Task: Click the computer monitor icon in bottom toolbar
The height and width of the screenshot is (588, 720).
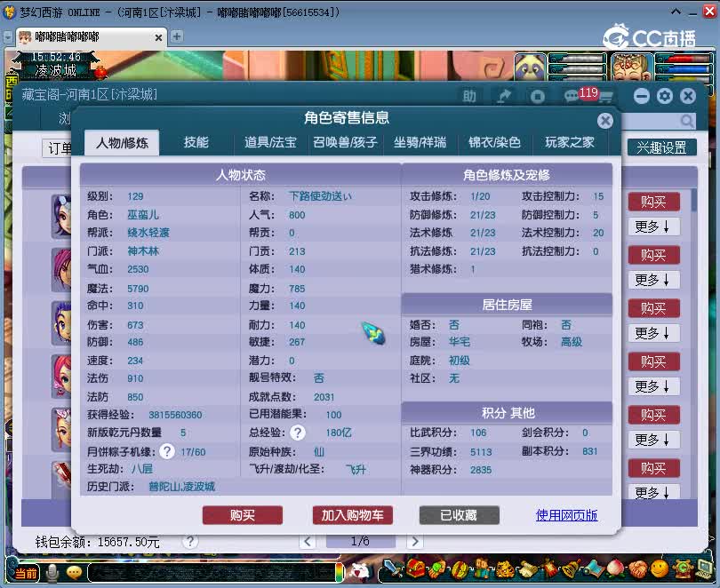Action: pos(704,569)
